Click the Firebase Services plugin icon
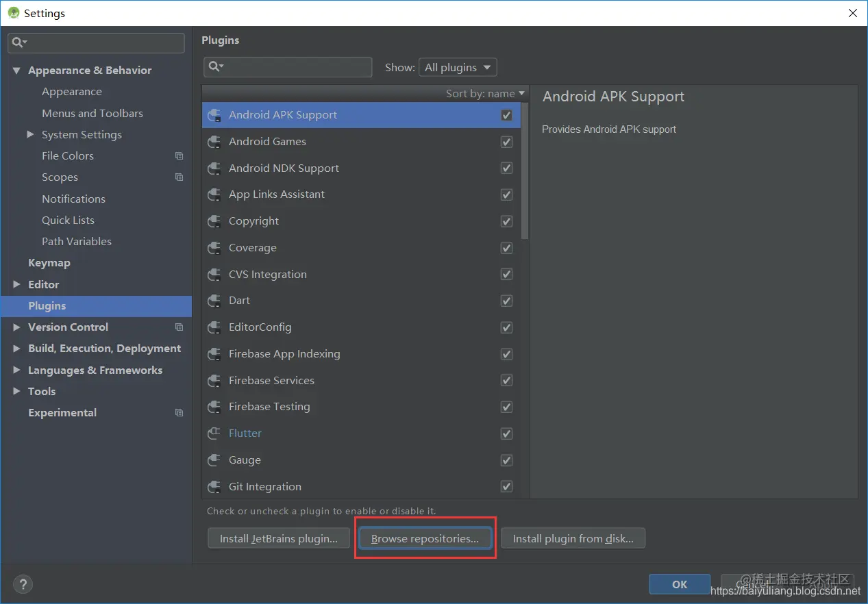The width and height of the screenshot is (868, 604). pyautogui.click(x=214, y=381)
